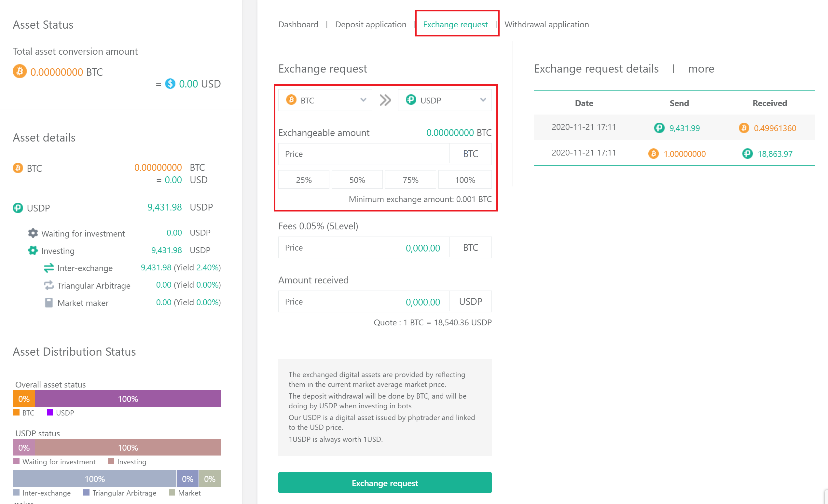Click the gear icon beside Waiting for investment
Image resolution: width=828 pixels, height=504 pixels.
coord(33,233)
